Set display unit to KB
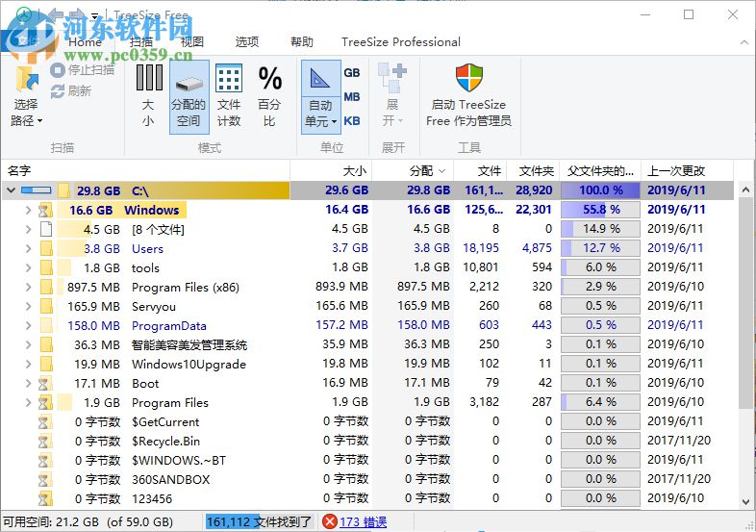Screen dimensions: 756x532 pos(352,121)
